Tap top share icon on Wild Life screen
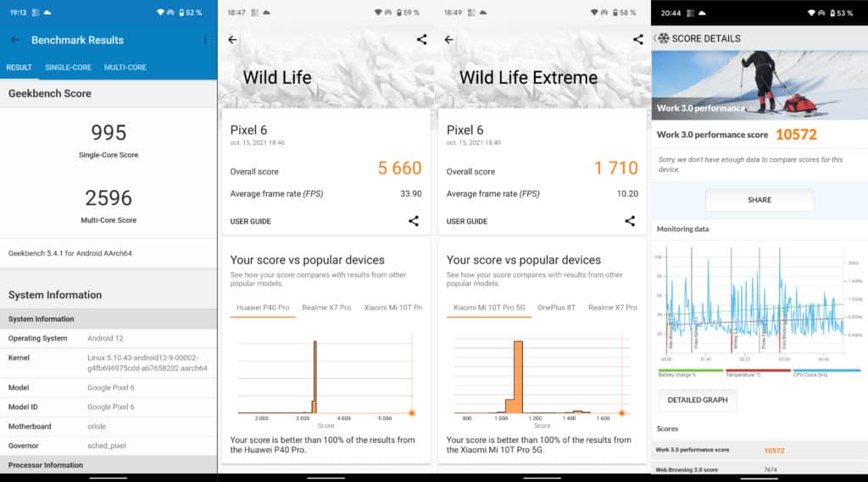 point(422,39)
